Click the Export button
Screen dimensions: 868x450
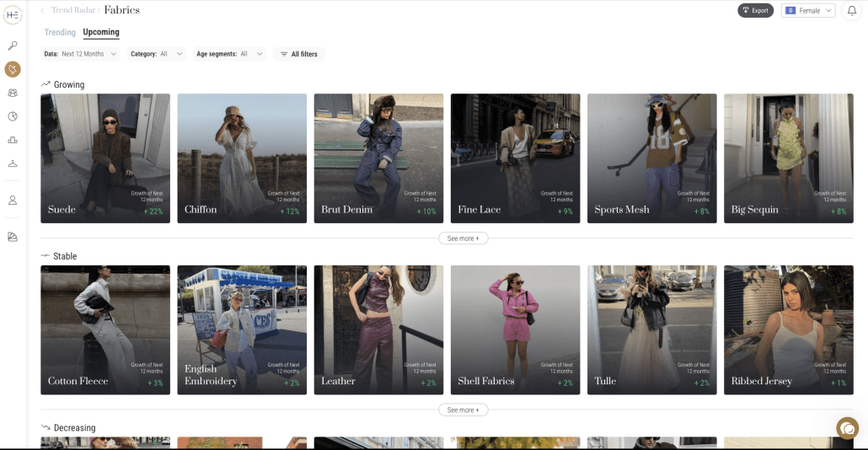(755, 11)
